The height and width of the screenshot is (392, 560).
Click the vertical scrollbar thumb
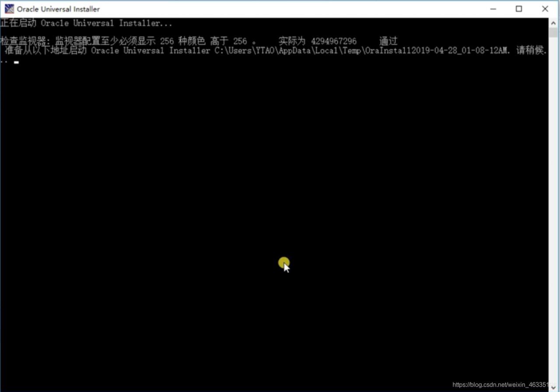554,32
